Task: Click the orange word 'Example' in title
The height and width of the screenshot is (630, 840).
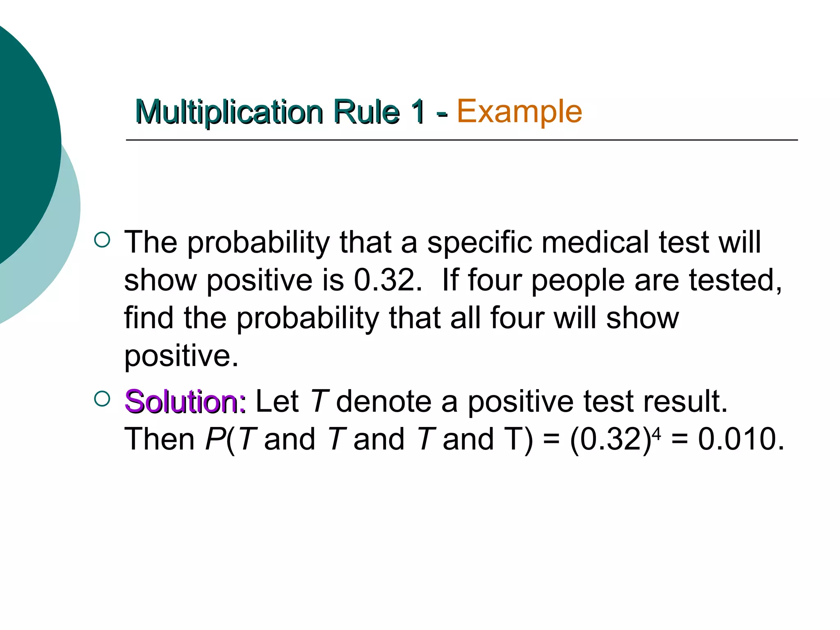Action: point(519,111)
